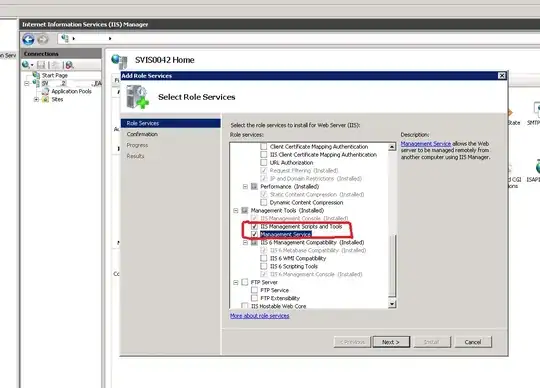The image size is (540, 388).
Task: Uncheck the Management Service checkbox
Action: pos(254,234)
